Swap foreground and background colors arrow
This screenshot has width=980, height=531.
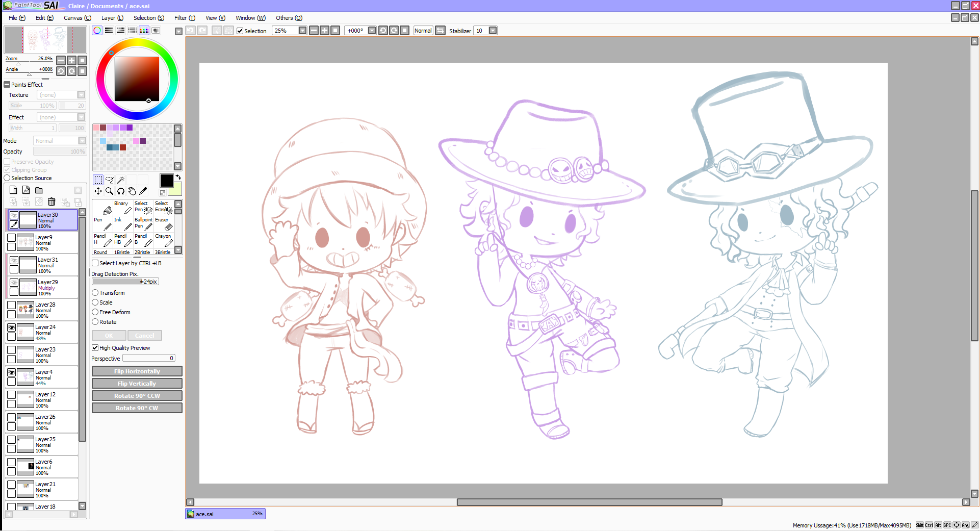(178, 178)
